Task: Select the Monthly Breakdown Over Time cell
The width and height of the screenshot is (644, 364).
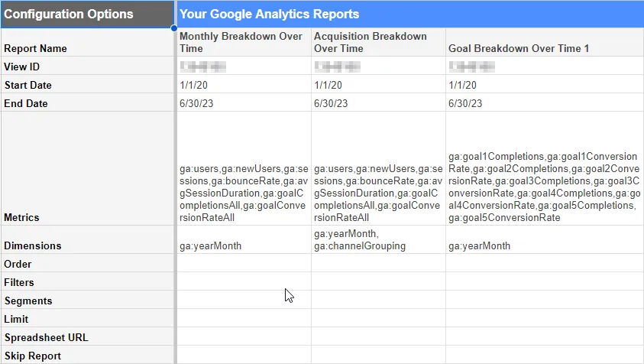Action: click(244, 42)
